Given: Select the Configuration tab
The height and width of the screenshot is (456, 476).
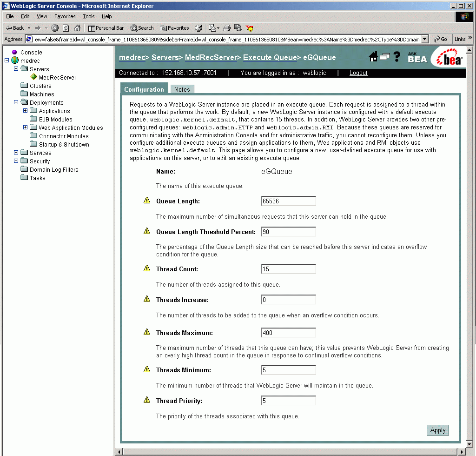Looking at the screenshot, I should (x=144, y=89).
